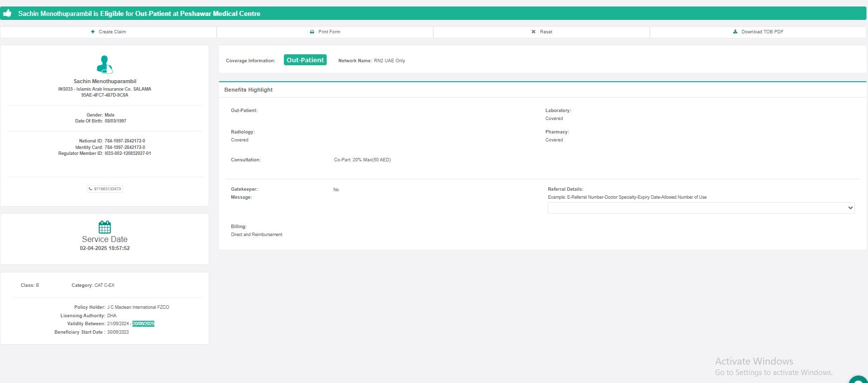
Task: Click the download icon for TOB PDF
Action: tap(735, 32)
